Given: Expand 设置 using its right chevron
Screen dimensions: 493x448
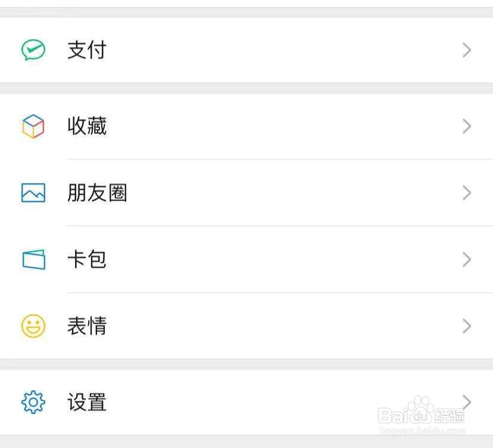Looking at the screenshot, I should (x=467, y=402).
